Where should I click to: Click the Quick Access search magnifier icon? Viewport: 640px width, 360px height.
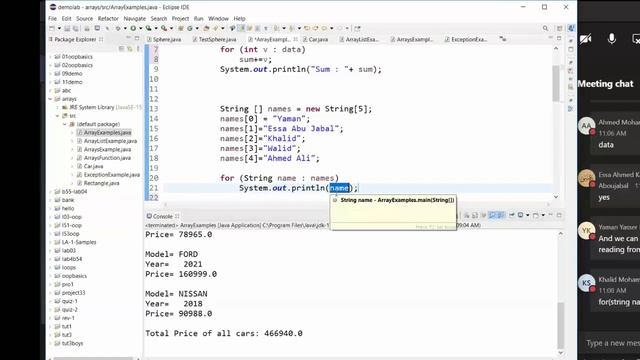point(545,29)
